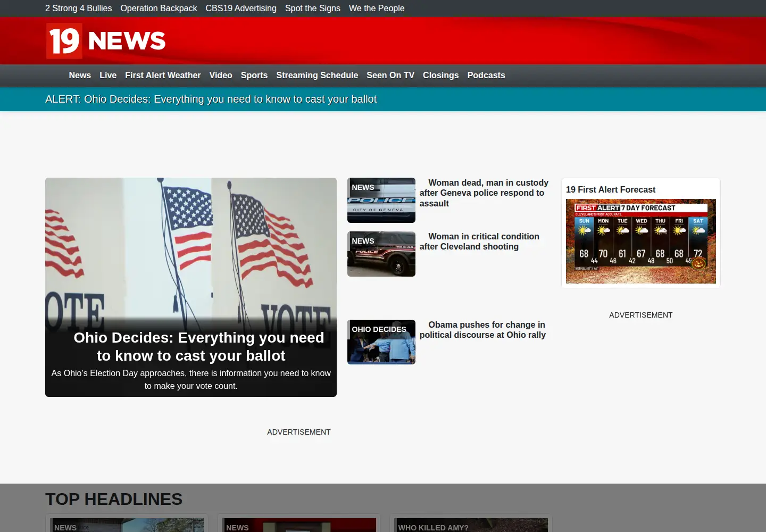Open the 19 First Alert Forecast heading

tap(611, 190)
